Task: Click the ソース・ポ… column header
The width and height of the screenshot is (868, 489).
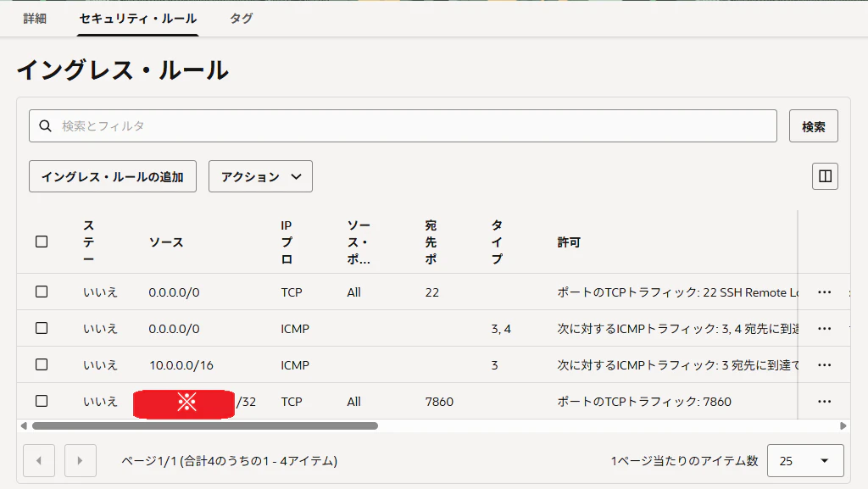Action: tap(359, 242)
